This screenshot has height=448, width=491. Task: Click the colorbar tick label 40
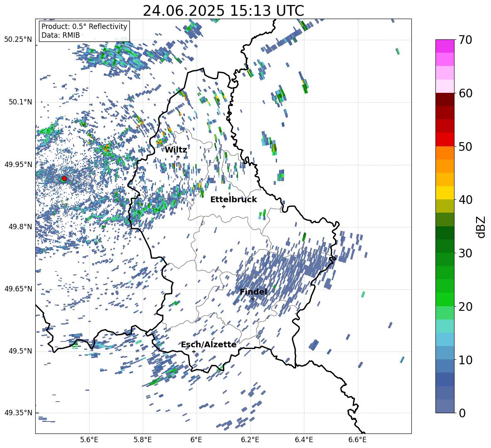tap(465, 200)
